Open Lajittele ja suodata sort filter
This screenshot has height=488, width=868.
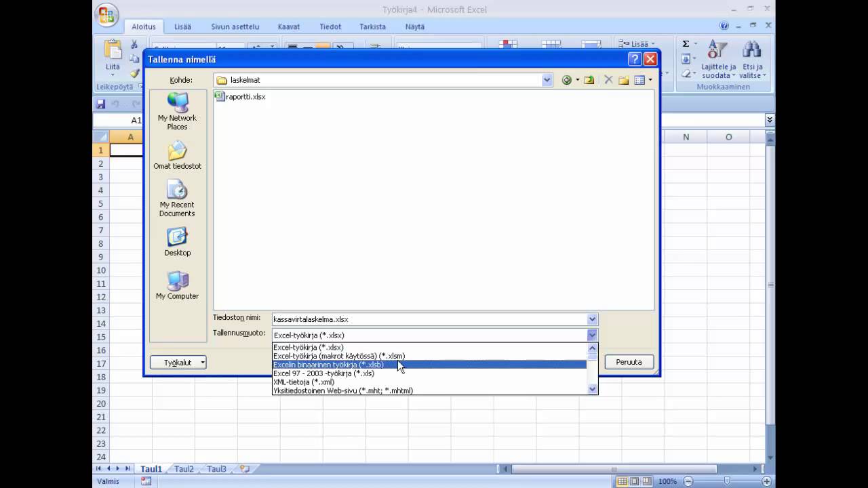click(718, 60)
